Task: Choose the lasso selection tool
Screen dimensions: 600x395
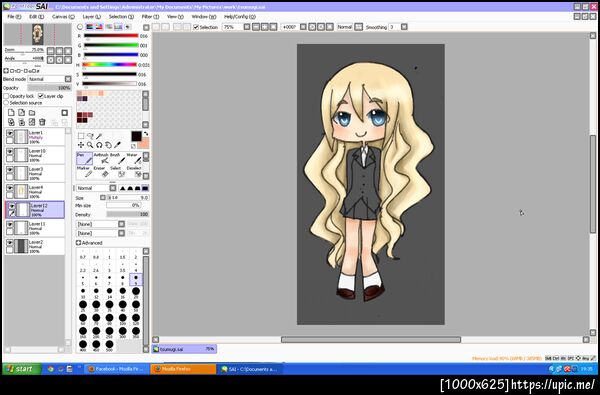Action: (x=90, y=136)
